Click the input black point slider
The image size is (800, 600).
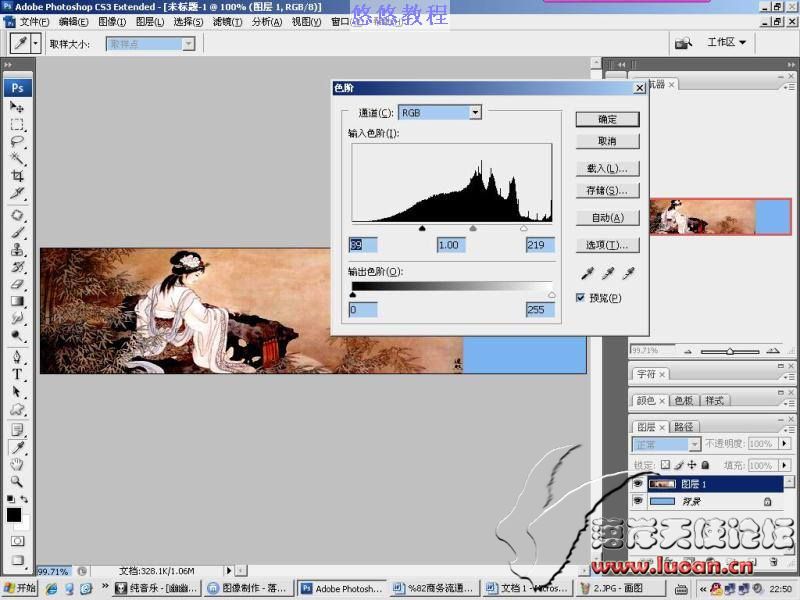click(422, 229)
